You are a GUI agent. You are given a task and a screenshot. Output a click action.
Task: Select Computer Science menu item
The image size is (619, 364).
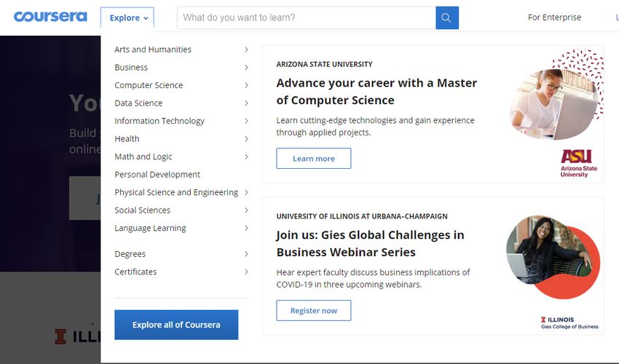coord(149,85)
